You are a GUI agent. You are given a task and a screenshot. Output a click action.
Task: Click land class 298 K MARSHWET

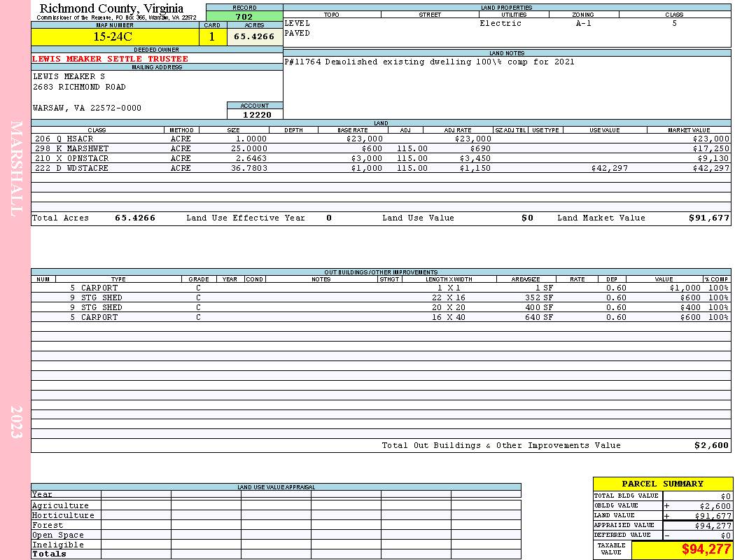[71, 148]
